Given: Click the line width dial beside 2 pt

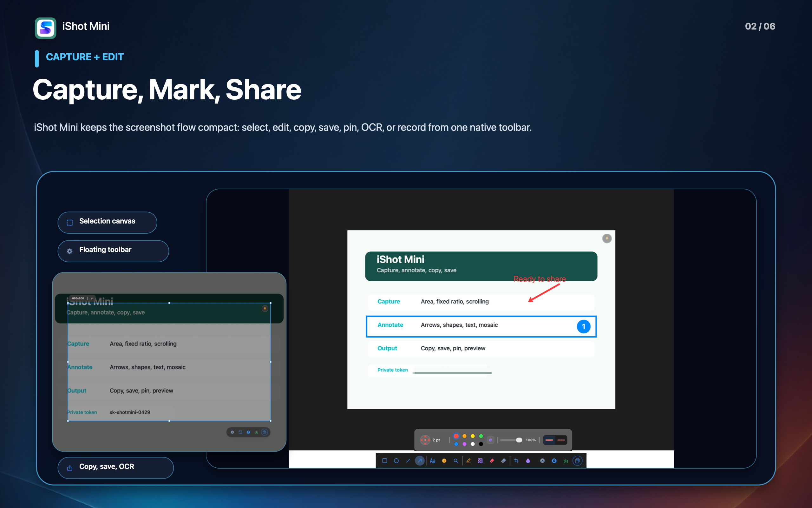Looking at the screenshot, I should 425,440.
